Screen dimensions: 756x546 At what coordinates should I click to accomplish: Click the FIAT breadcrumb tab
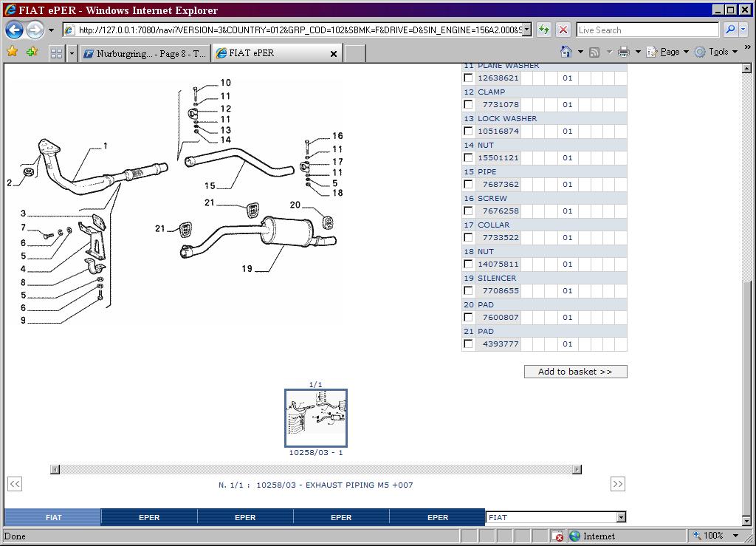pos(53,517)
